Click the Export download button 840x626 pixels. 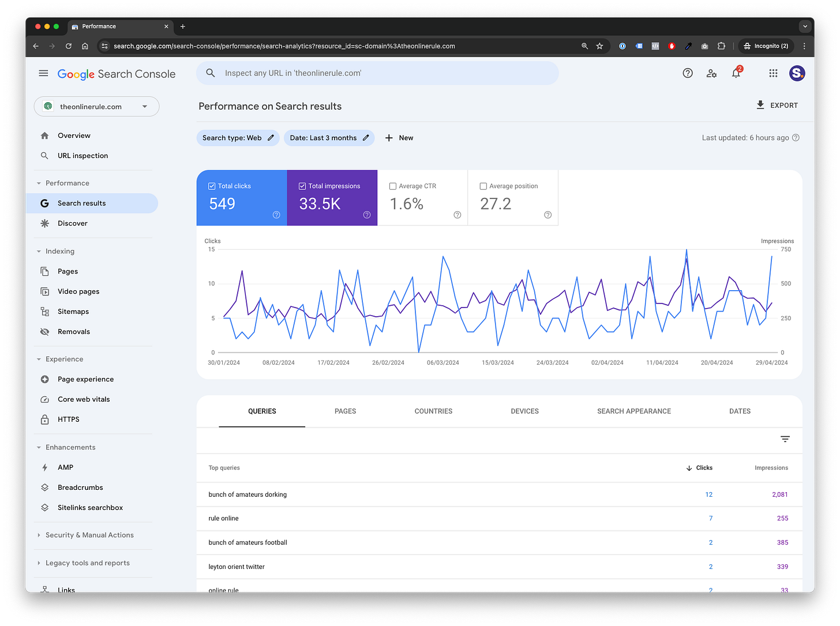click(x=777, y=105)
